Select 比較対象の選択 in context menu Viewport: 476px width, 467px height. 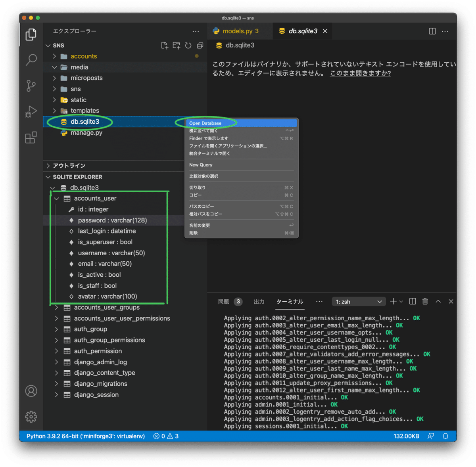[x=242, y=176]
